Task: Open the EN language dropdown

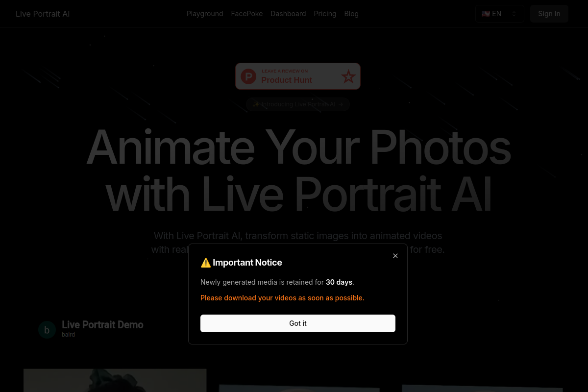Action: 499,14
